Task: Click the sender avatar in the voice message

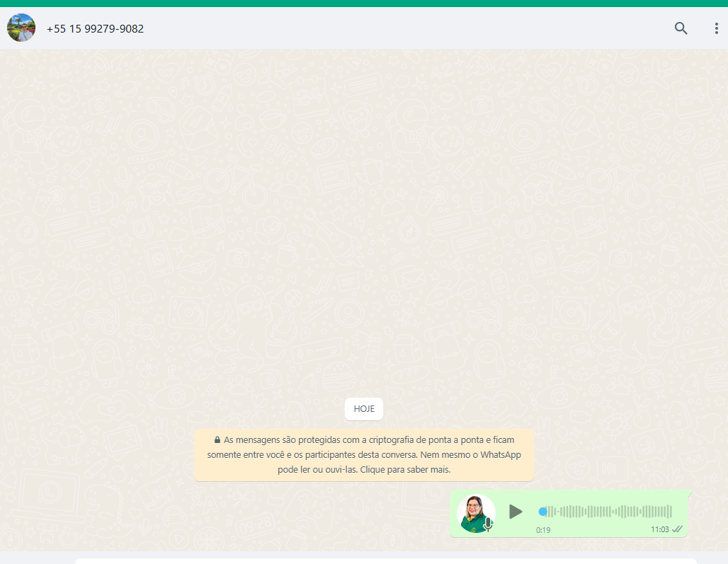Action: point(474,511)
